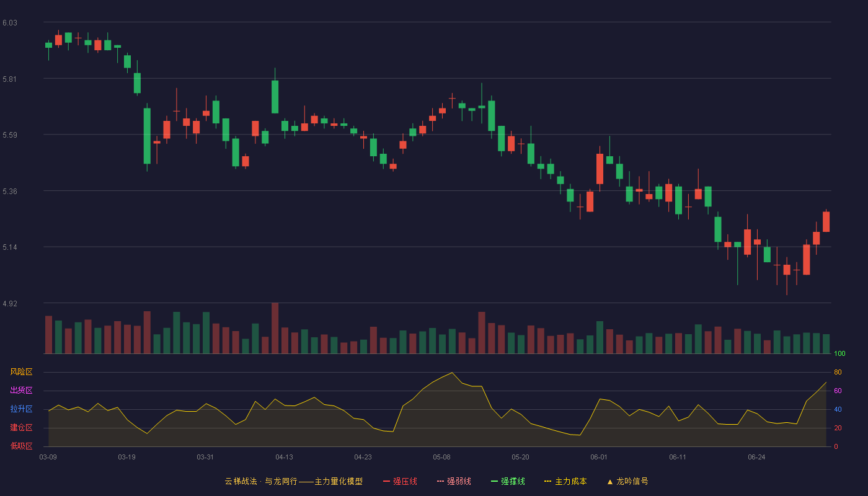Click the green 100 indicator axis value

click(x=839, y=354)
